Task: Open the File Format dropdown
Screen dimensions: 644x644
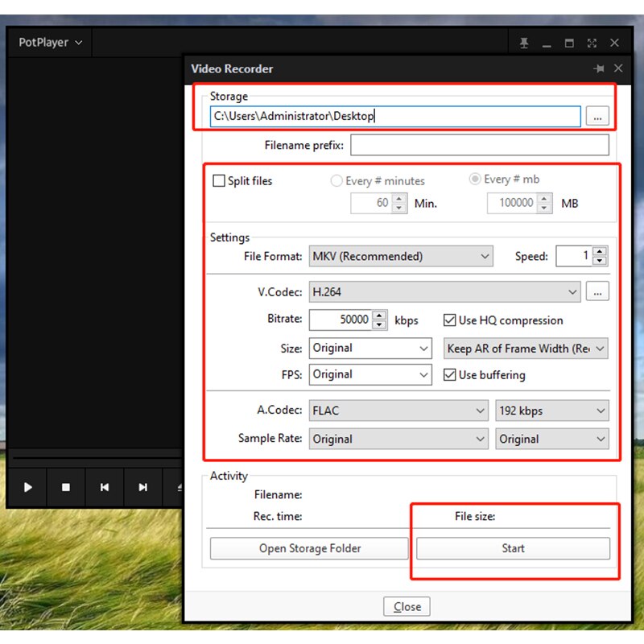Action: (x=401, y=256)
